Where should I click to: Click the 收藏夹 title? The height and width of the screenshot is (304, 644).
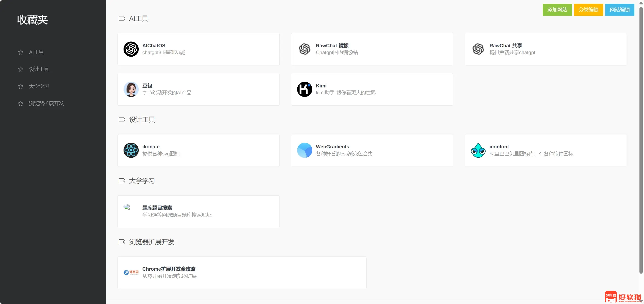pyautogui.click(x=32, y=20)
